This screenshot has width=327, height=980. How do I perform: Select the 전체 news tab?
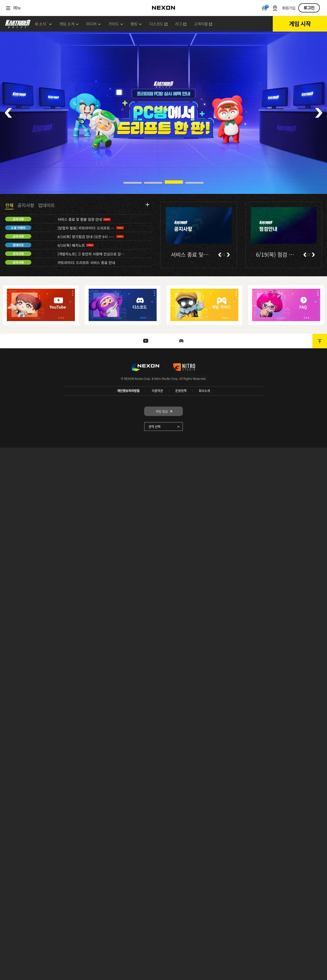coord(9,205)
